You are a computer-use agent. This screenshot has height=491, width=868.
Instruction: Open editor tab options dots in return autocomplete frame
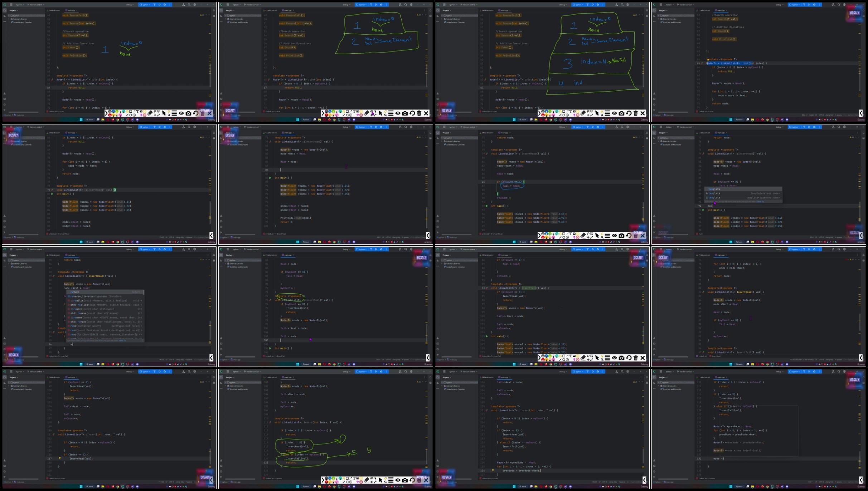(x=208, y=255)
